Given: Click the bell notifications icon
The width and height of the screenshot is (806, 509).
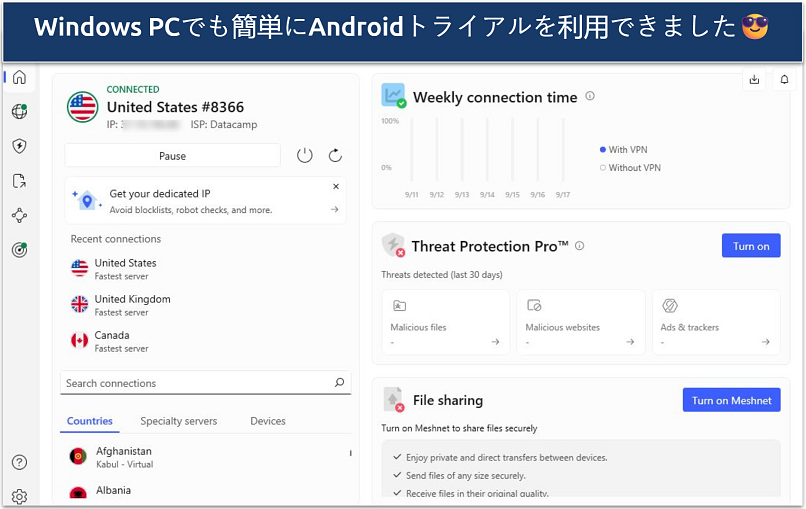Looking at the screenshot, I should 784,80.
